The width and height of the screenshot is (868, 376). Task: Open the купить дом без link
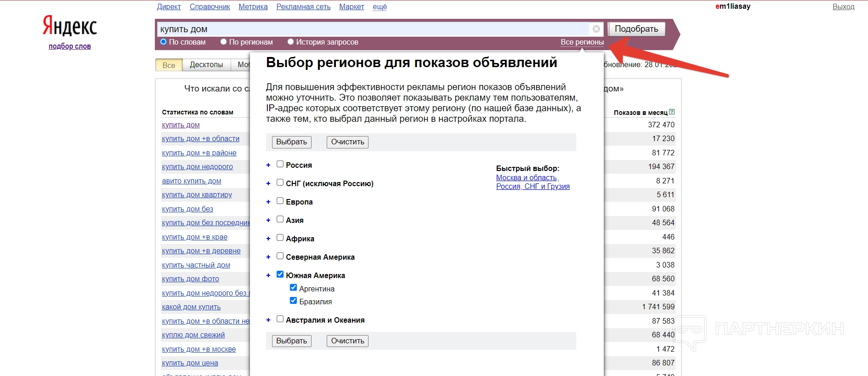pos(187,209)
